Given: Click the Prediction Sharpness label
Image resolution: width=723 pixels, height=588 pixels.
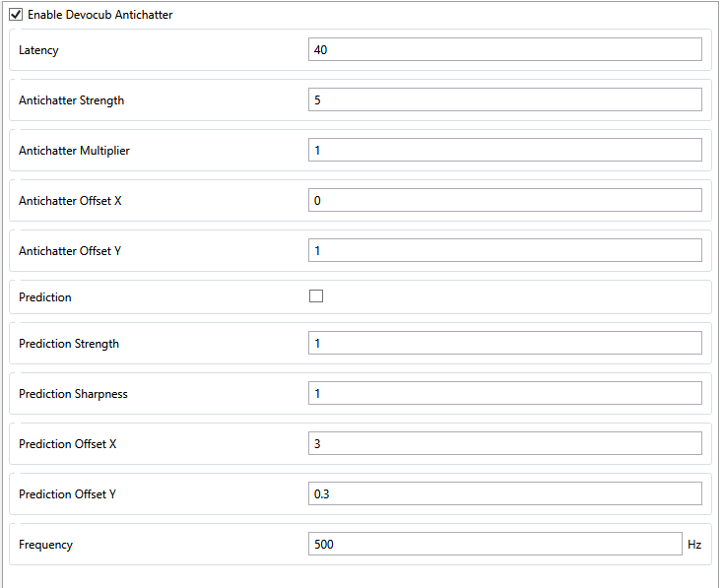Looking at the screenshot, I should pyautogui.click(x=73, y=394).
